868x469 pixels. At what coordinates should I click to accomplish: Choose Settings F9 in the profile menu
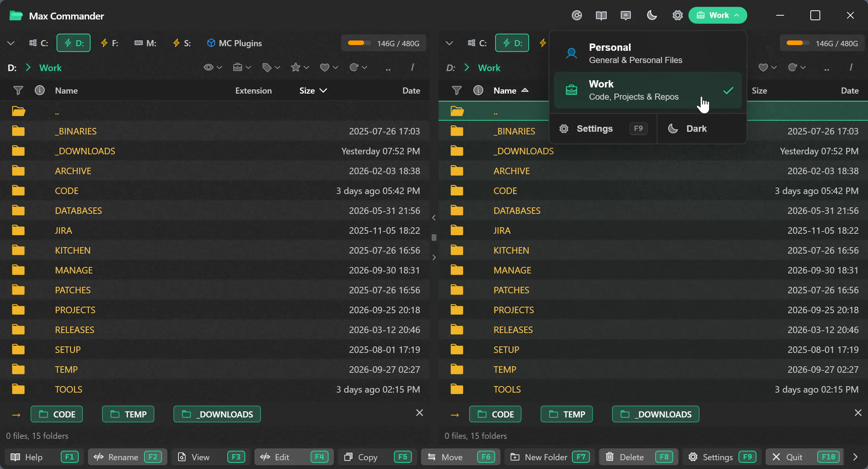pyautogui.click(x=603, y=129)
